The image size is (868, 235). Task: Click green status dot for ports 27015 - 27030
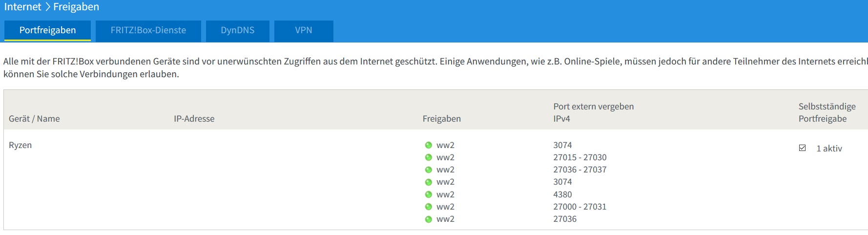pyautogui.click(x=429, y=157)
